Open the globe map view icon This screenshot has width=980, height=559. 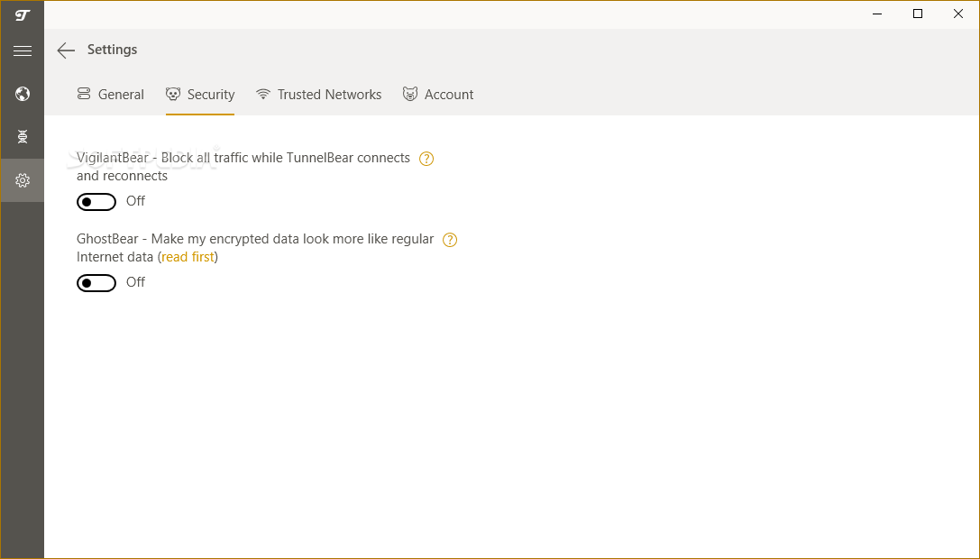23,94
